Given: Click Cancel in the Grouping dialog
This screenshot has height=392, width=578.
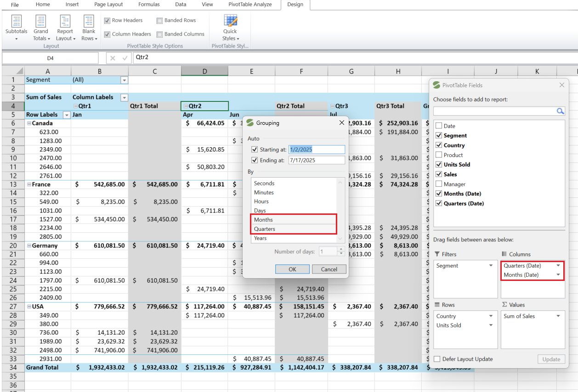Looking at the screenshot, I should [x=329, y=269].
